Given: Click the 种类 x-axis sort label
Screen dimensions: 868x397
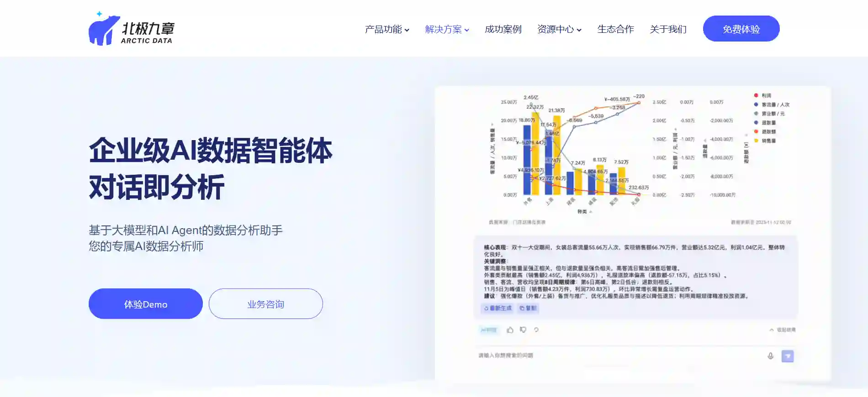Looking at the screenshot, I should (584, 212).
